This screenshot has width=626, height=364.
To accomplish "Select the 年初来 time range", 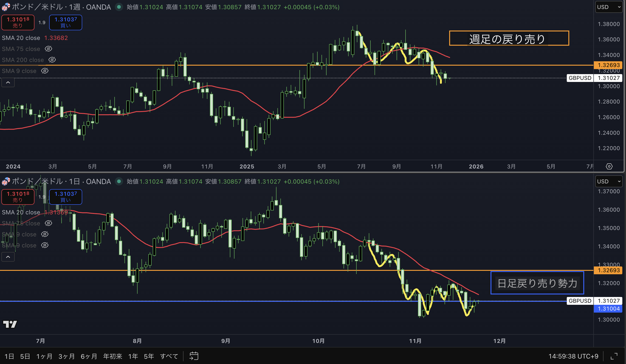I will click(113, 356).
